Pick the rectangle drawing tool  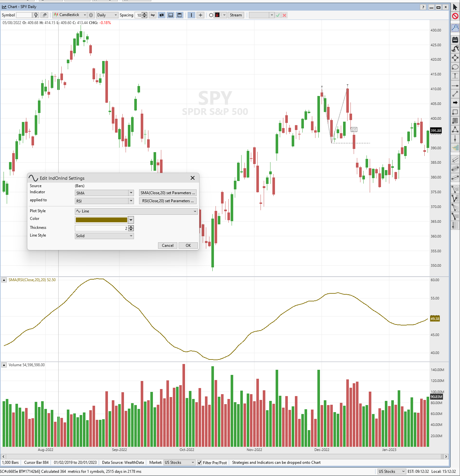(x=455, y=112)
